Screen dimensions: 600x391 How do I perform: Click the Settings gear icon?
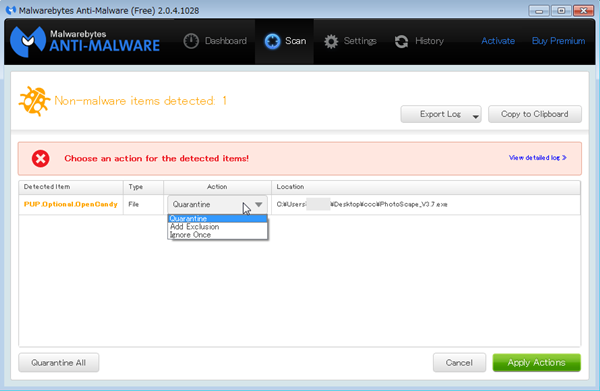click(x=331, y=41)
